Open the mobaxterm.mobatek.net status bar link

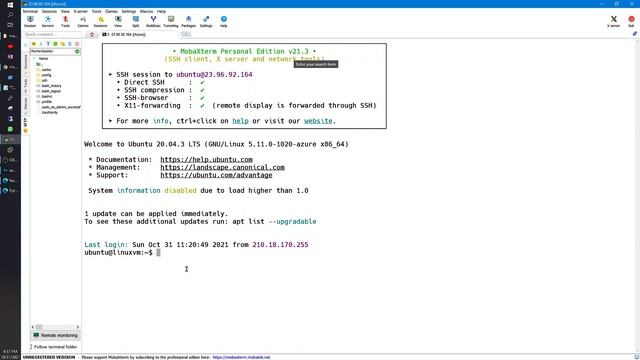point(241,357)
